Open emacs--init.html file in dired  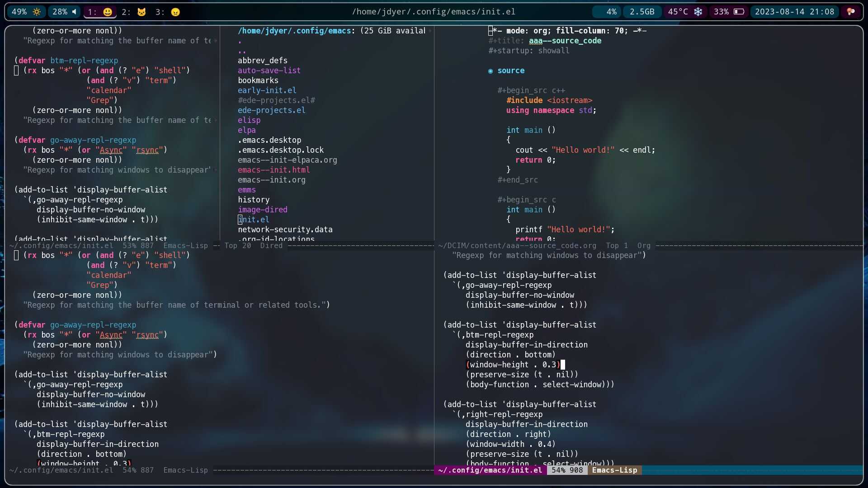point(274,170)
